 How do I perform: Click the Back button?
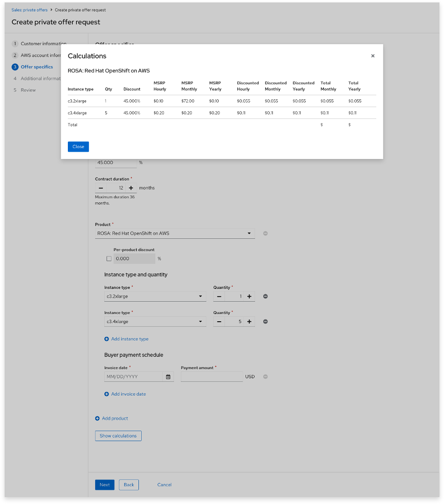129,485
